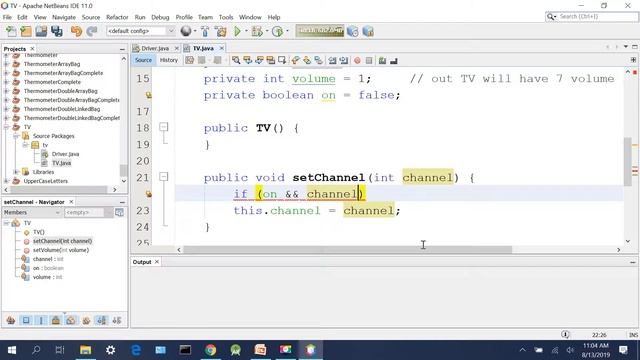Collapse the TV() constructor code fold
640x360 pixels.
tap(163, 127)
